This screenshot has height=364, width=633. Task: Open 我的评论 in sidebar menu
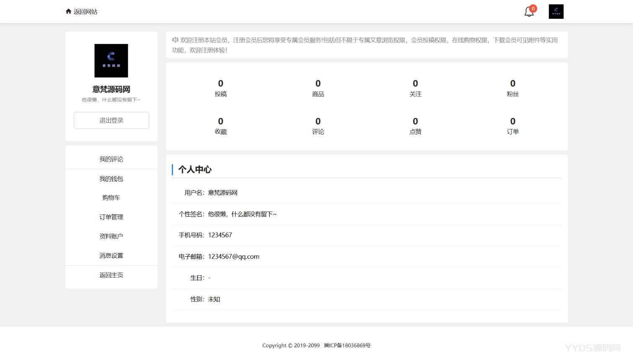tap(111, 159)
